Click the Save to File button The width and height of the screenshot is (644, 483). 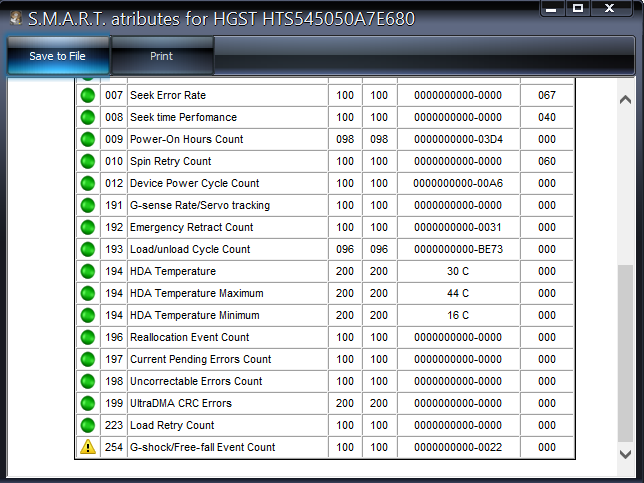[58, 55]
